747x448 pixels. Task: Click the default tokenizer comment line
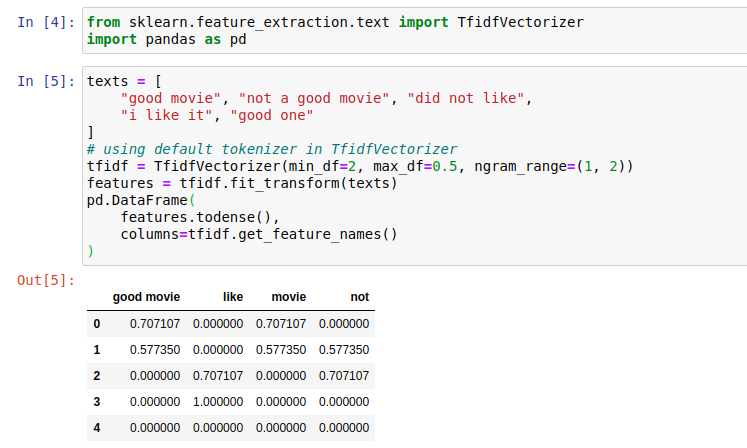point(271,149)
